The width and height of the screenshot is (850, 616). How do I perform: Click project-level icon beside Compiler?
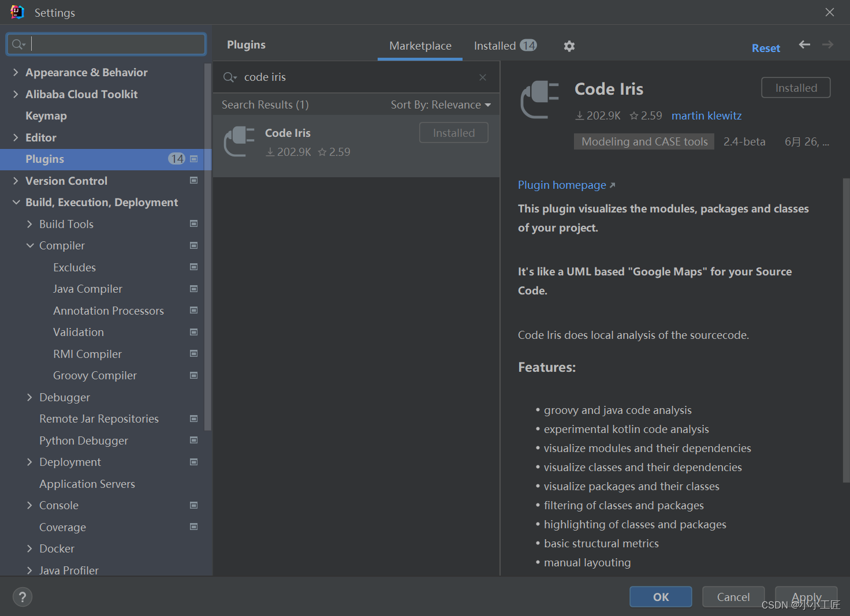tap(194, 245)
